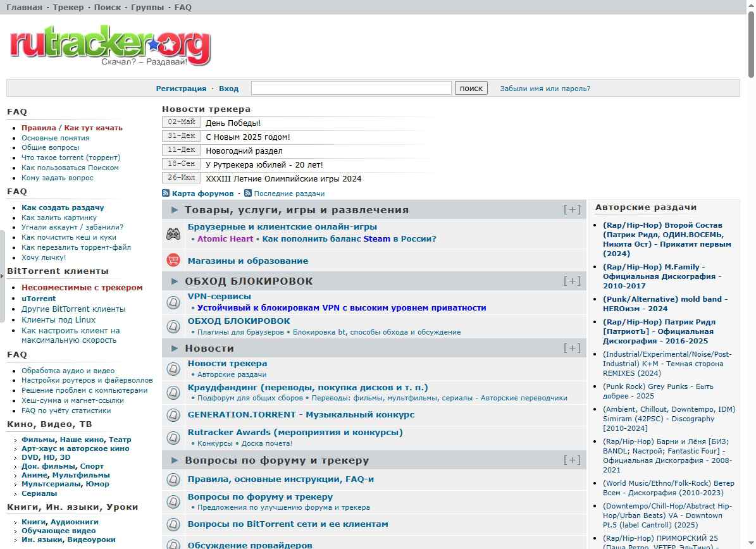Click the forum icon next to VPN-сервисы
Image resolution: width=756 pixels, height=549 pixels.
click(x=173, y=302)
